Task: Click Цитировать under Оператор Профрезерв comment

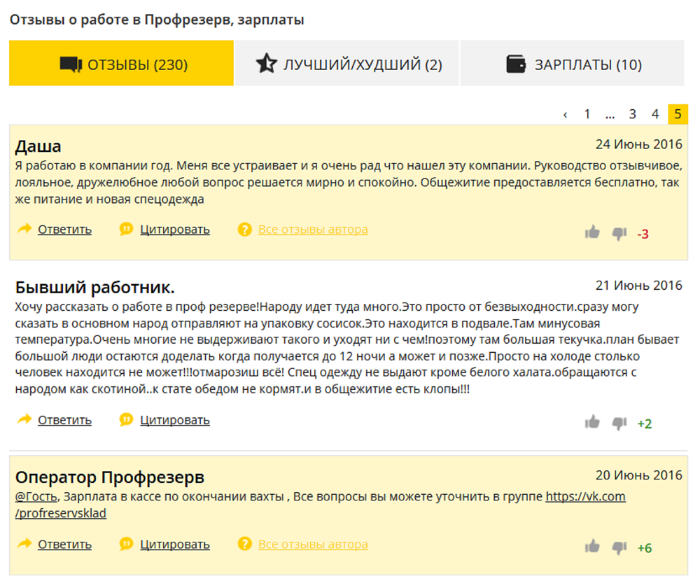Action: [175, 545]
